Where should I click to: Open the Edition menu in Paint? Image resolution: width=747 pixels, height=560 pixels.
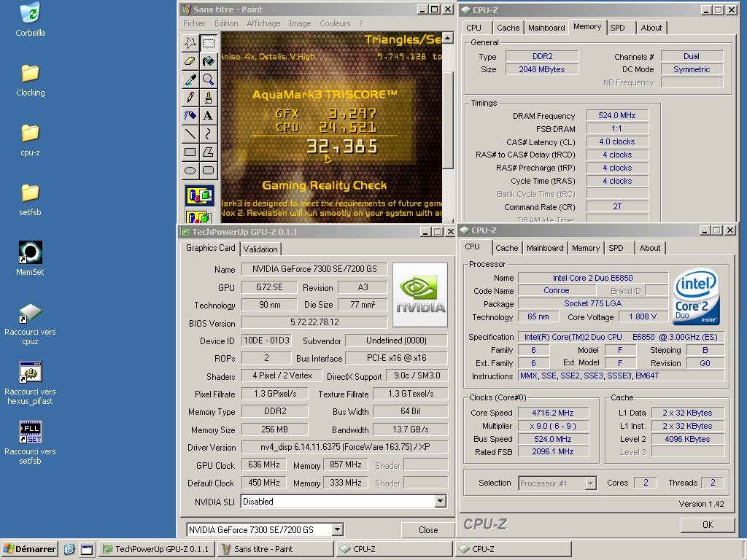pyautogui.click(x=226, y=23)
